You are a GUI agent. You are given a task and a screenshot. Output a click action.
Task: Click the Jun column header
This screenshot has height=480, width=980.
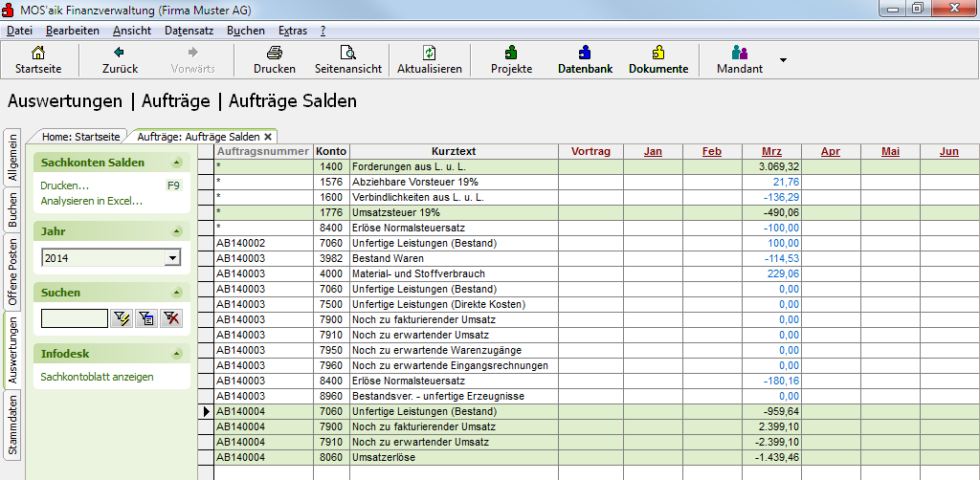coord(949,151)
